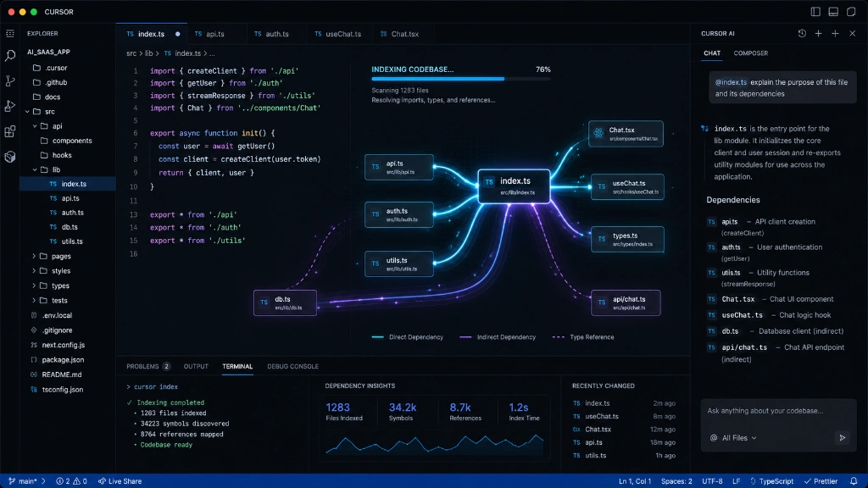Expand the tests folder
Screen dimensions: 868x488
click(34, 301)
